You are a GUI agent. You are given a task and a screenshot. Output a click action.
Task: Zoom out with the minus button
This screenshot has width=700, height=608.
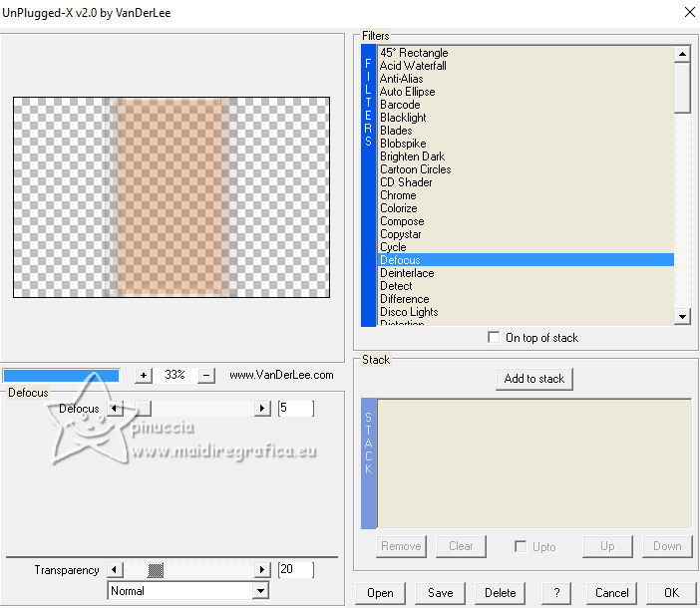click(x=205, y=375)
